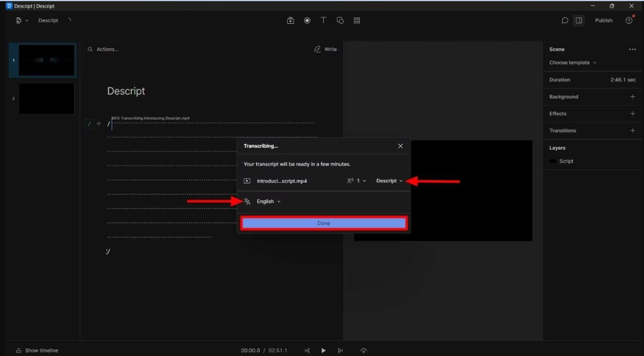The height and width of the screenshot is (356, 644).
Task: Open the speaker count dropdown
Action: pos(356,181)
